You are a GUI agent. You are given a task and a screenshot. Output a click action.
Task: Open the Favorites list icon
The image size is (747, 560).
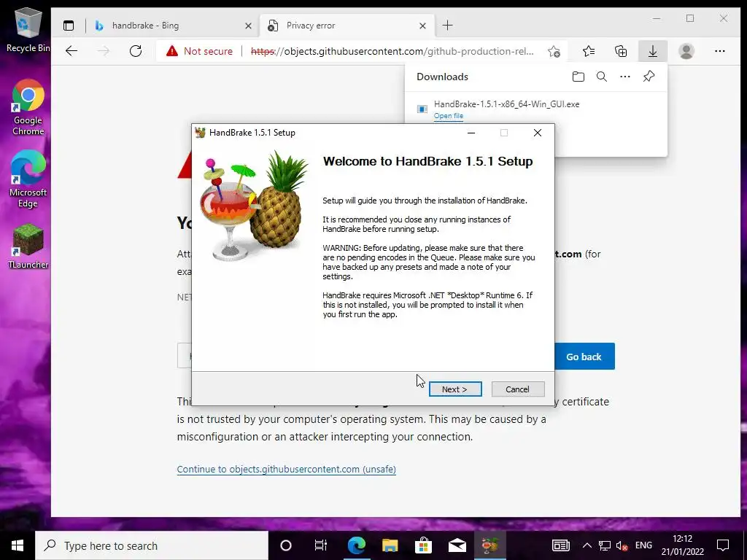point(589,51)
